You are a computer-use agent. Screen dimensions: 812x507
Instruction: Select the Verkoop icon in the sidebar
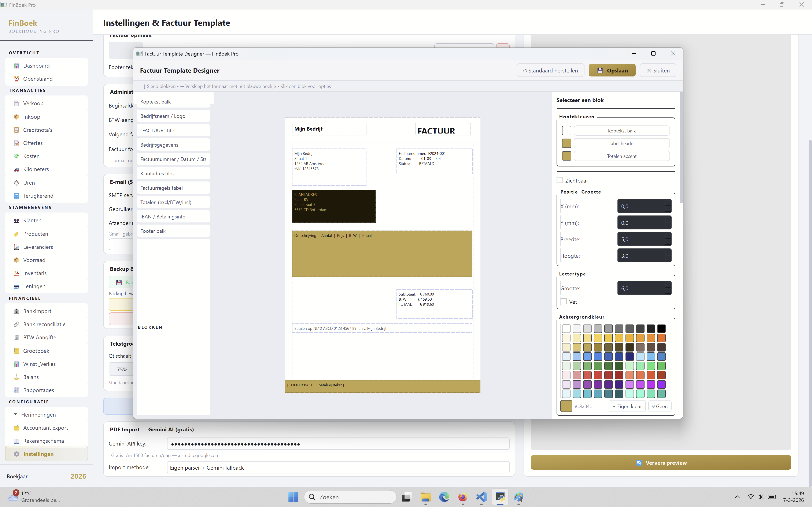pos(16,103)
